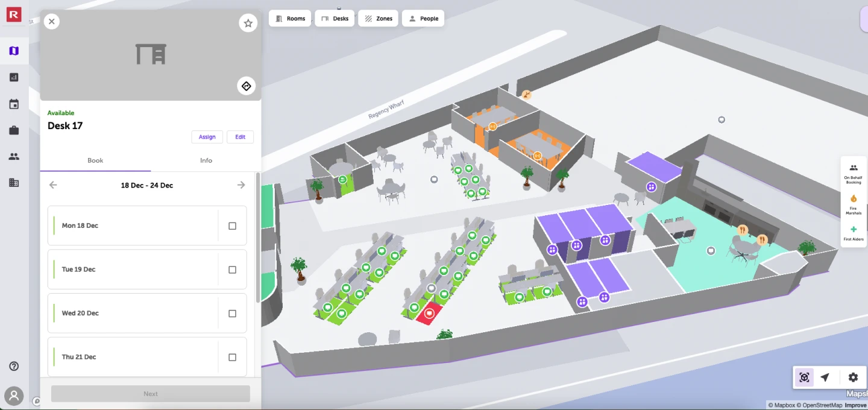Toggle the favorite star for Desk 17
This screenshot has width=868, height=410.
[x=248, y=23]
